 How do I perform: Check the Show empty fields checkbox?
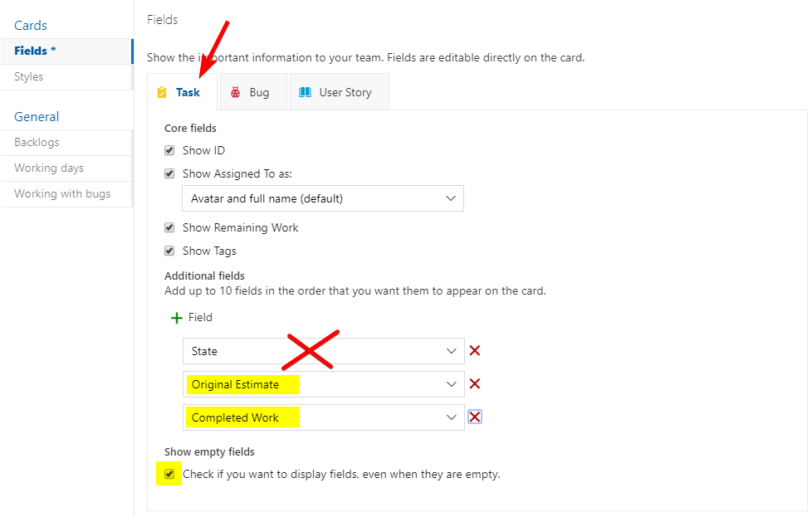tap(169, 473)
